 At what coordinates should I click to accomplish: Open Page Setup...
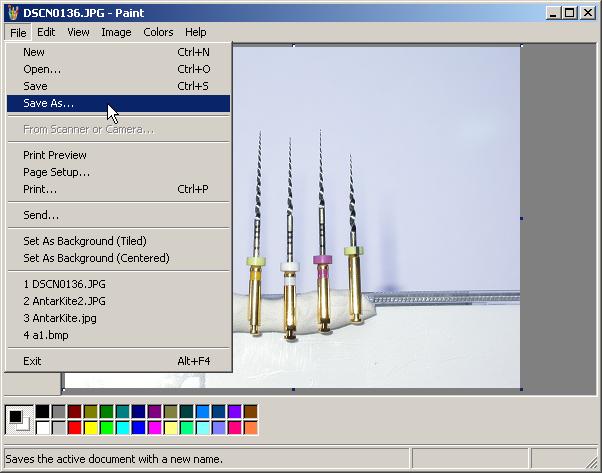point(118,172)
